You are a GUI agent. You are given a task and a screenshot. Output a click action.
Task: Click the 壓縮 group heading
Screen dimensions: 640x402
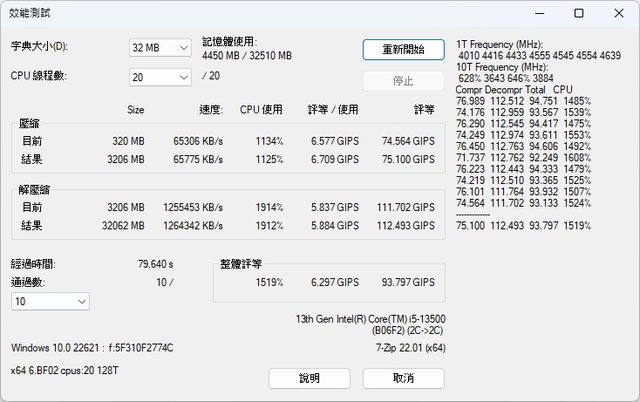pos(31,123)
